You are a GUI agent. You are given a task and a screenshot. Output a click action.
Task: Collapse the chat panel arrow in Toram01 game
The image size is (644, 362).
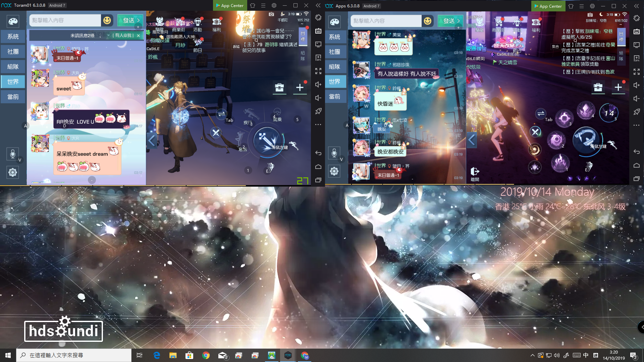[x=152, y=140]
